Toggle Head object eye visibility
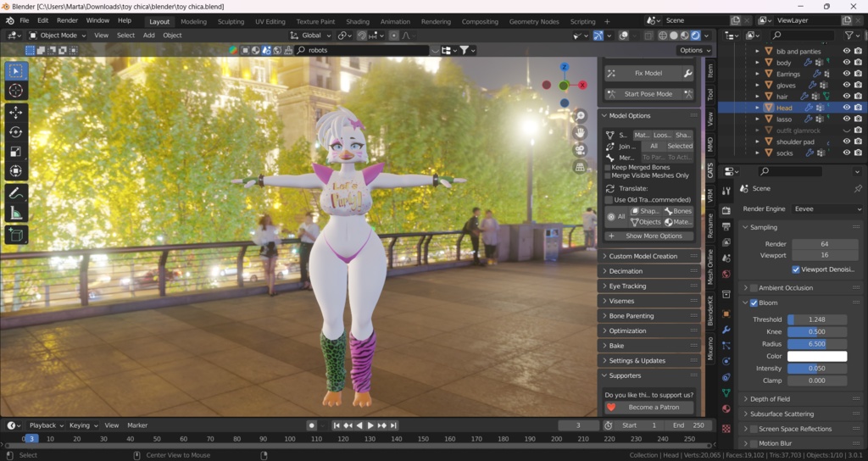This screenshot has height=461, width=868. pyautogui.click(x=847, y=108)
